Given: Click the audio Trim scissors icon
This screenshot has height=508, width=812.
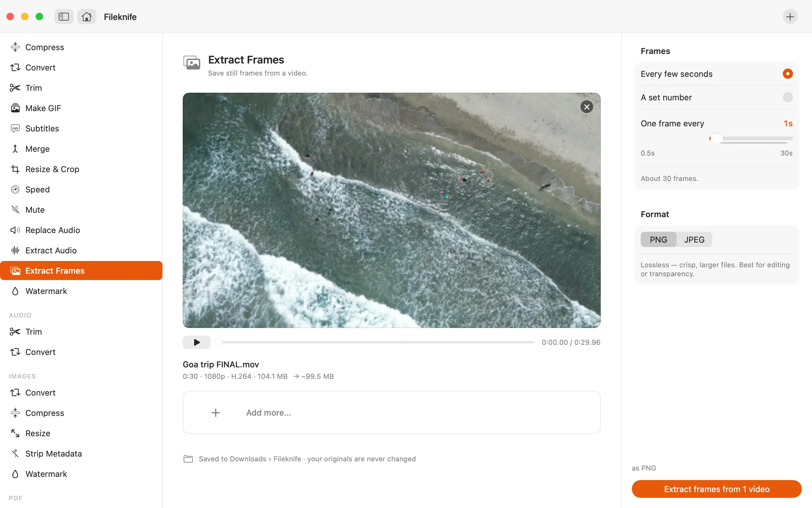Looking at the screenshot, I should click(15, 331).
